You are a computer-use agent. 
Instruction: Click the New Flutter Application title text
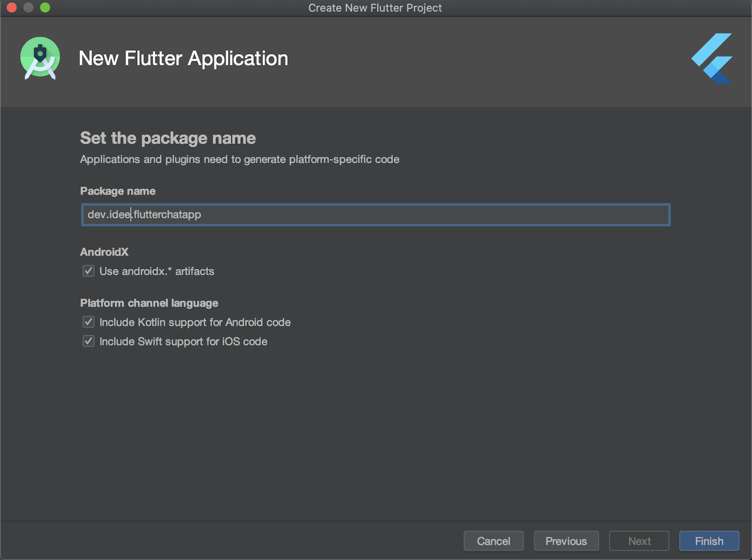[x=184, y=58]
